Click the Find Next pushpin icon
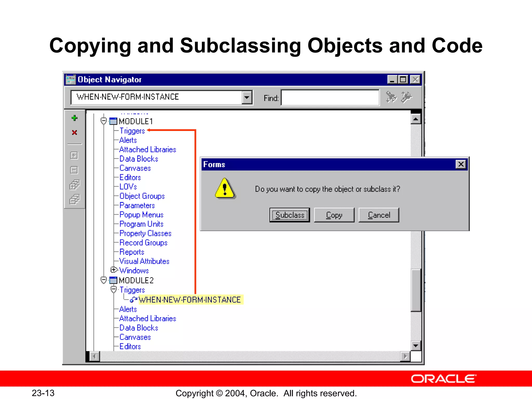 [x=391, y=97]
